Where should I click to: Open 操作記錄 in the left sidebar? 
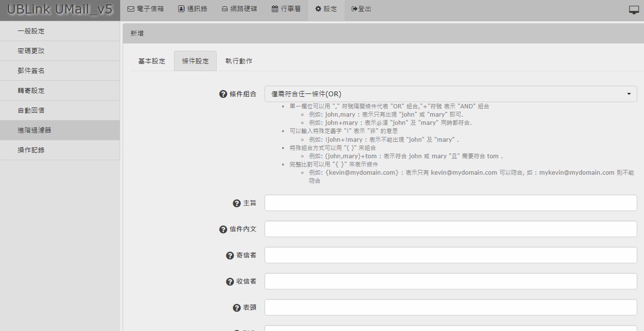point(31,150)
